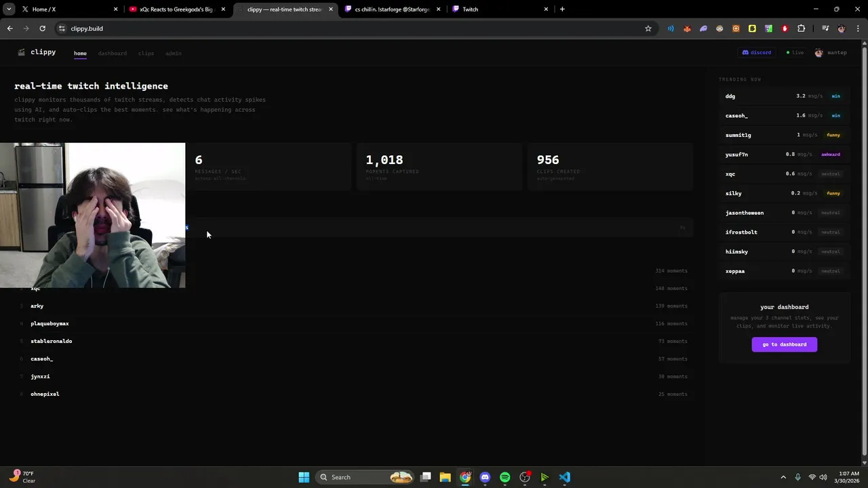Open the orange fox extension icon
Screen dimensions: 868x488
(x=687, y=28)
